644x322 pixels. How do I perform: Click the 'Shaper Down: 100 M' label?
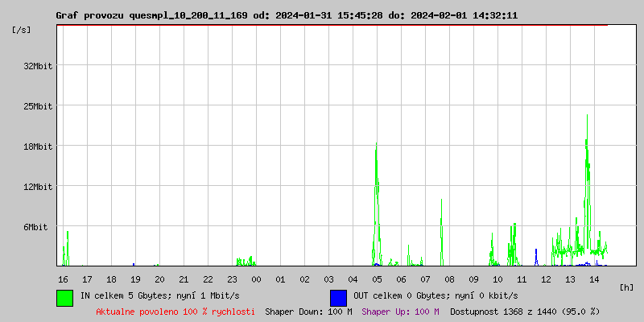pyautogui.click(x=308, y=312)
